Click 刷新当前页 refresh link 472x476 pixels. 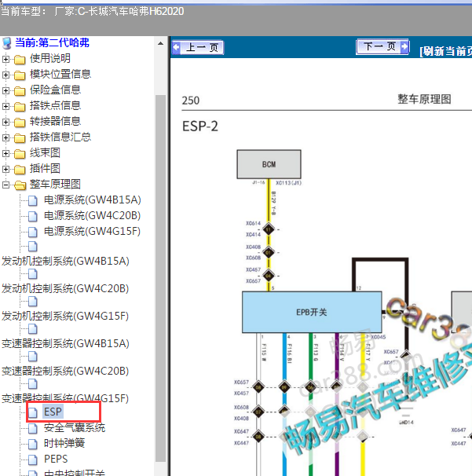(446, 51)
